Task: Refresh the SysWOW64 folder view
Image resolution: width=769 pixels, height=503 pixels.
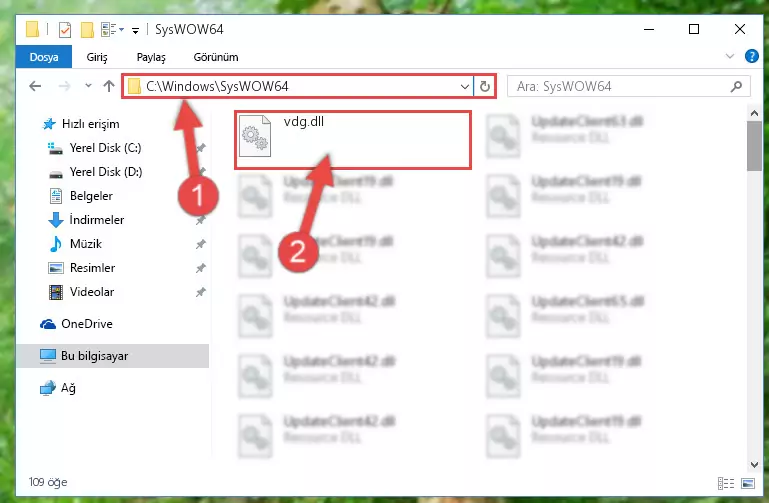Action: [485, 87]
